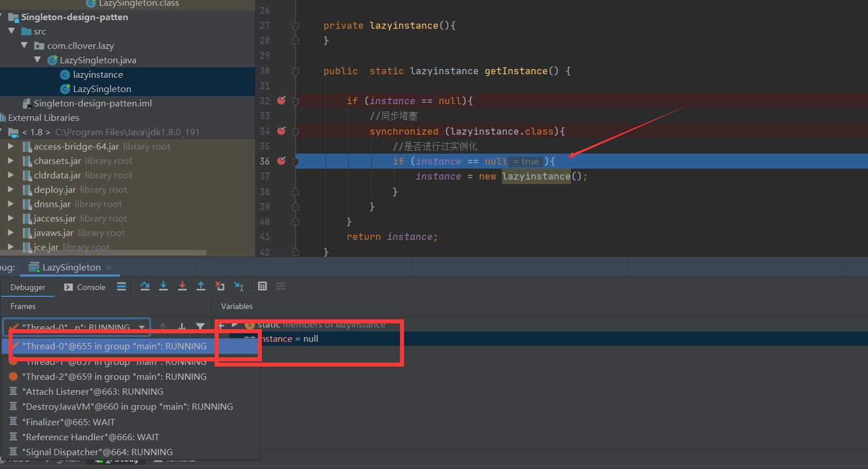The height and width of the screenshot is (469, 868).
Task: Open the thread selector dropdown arrow
Action: point(142,327)
